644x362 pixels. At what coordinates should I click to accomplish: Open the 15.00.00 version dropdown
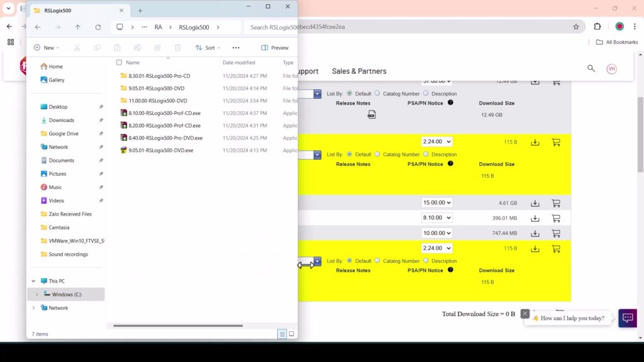click(436, 203)
